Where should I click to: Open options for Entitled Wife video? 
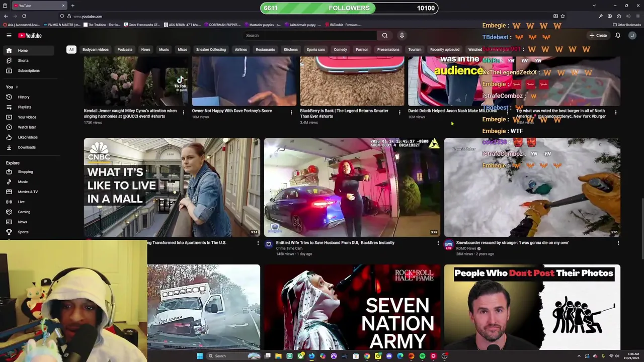pos(438,243)
